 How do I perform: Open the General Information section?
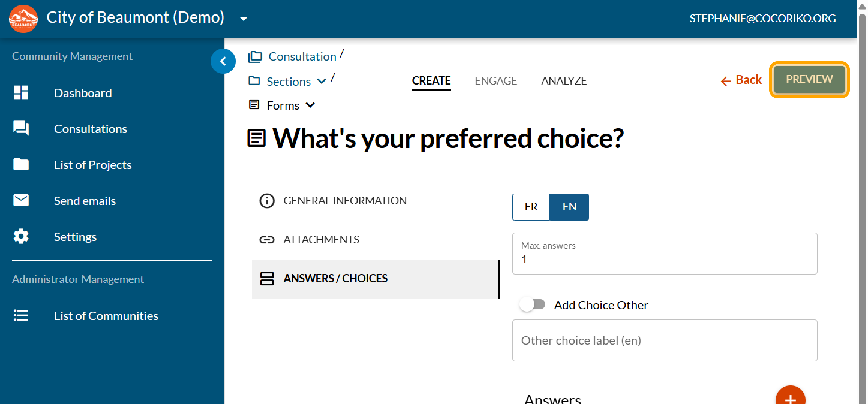[x=345, y=201]
